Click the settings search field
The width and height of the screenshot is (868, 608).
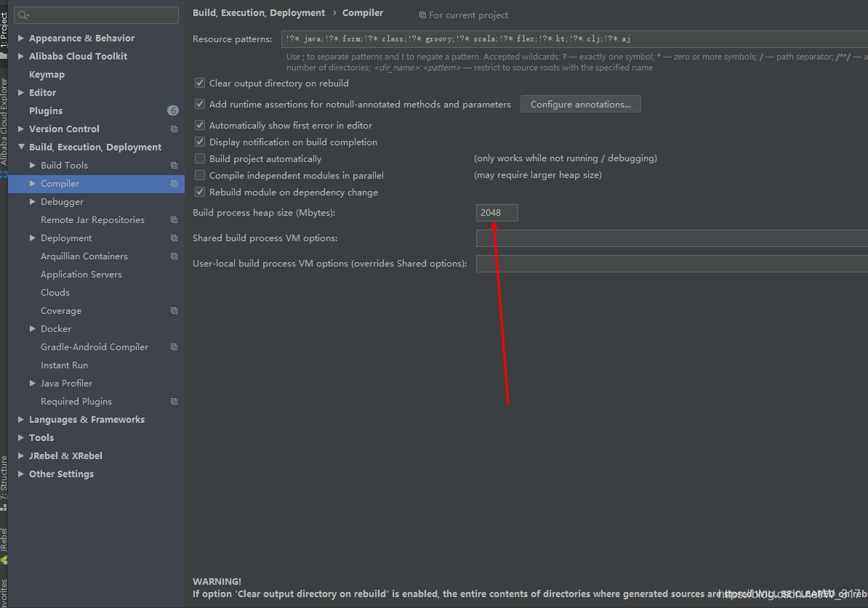(96, 15)
